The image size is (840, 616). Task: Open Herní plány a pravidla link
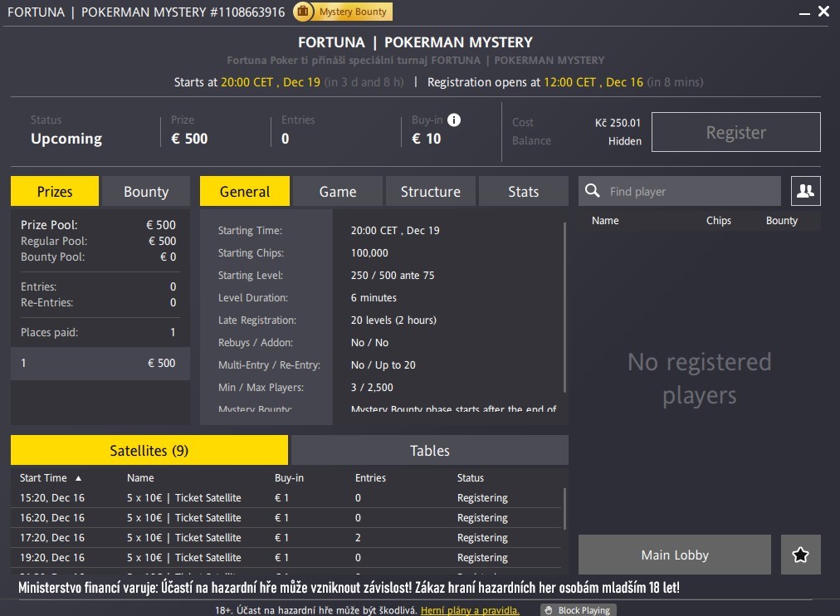470,610
